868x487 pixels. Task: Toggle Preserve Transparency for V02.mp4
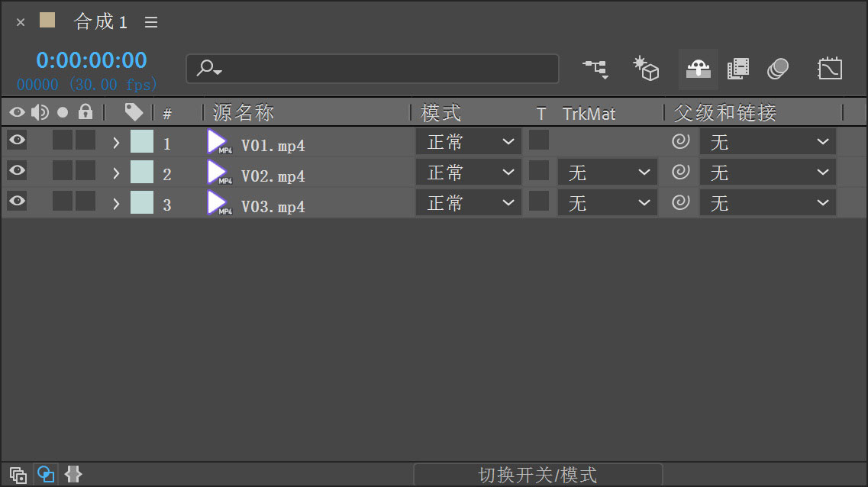point(539,170)
